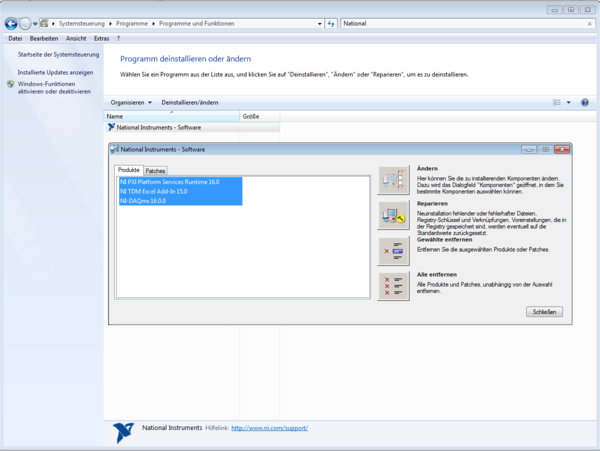Open the Datei menu

(15, 39)
